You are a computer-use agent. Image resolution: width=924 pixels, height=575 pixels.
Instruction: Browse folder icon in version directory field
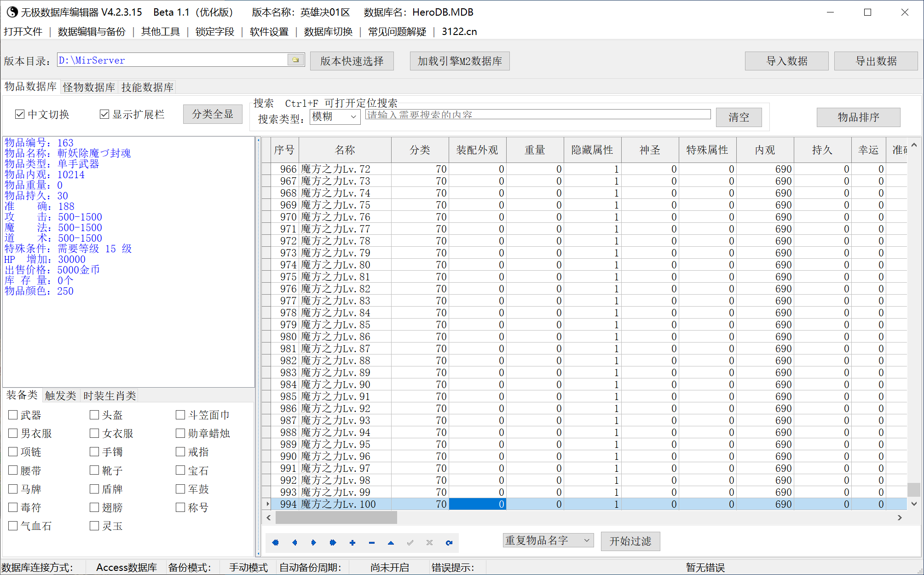click(295, 60)
